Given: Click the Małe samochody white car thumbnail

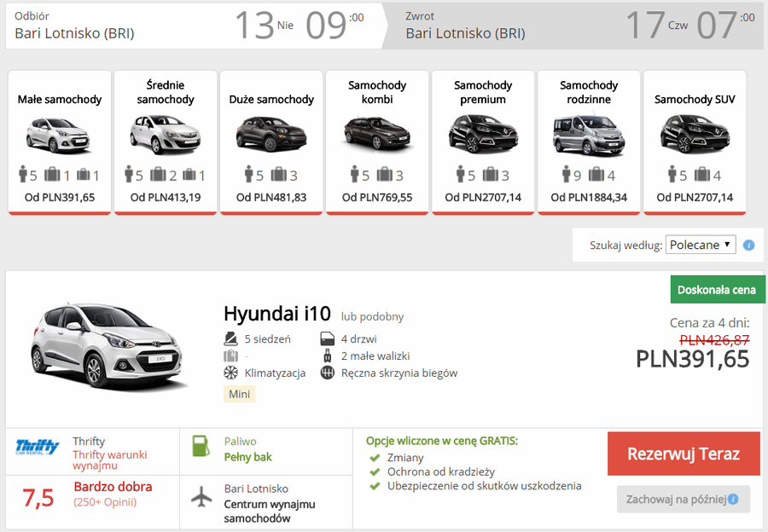Looking at the screenshot, I should (x=58, y=135).
